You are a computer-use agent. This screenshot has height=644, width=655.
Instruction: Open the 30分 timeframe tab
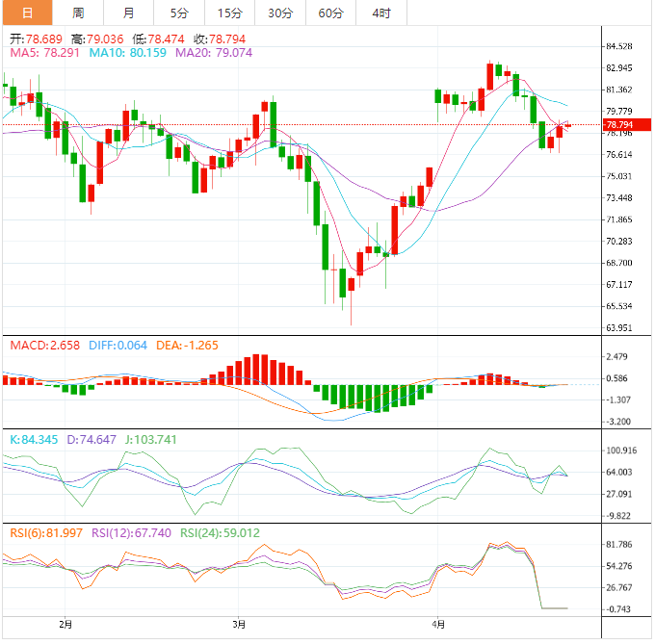click(280, 13)
